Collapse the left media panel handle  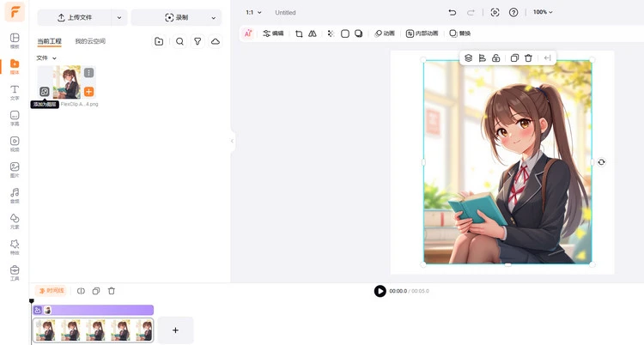[232, 141]
